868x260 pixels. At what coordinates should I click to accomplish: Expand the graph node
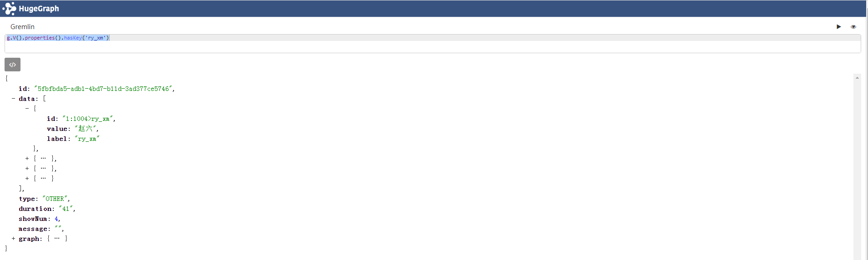point(13,239)
